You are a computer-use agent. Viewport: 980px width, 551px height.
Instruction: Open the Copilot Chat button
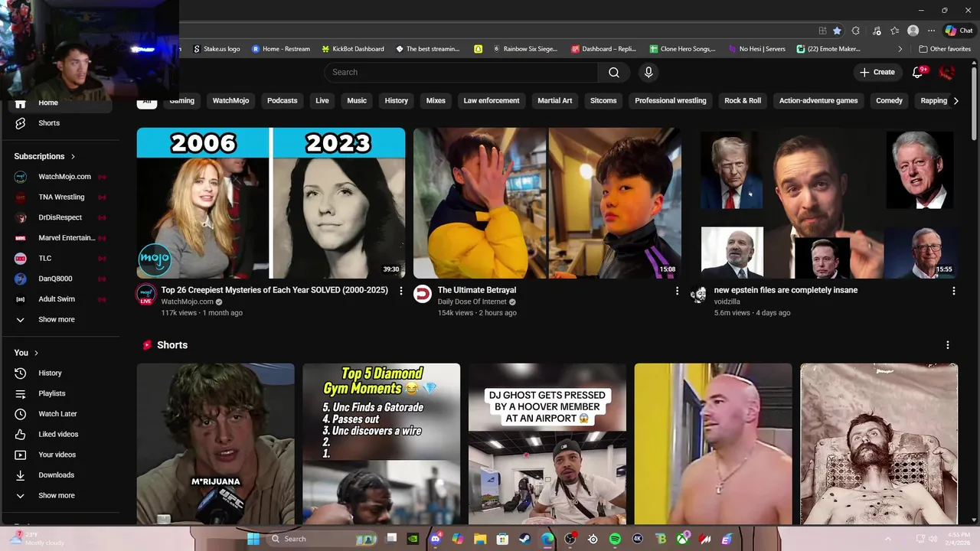[x=959, y=31]
